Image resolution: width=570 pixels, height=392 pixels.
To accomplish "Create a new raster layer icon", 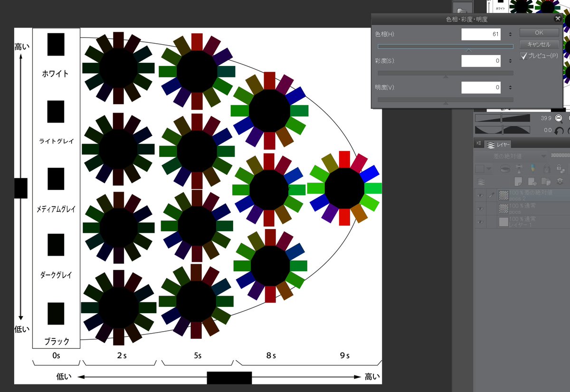I will (518, 182).
